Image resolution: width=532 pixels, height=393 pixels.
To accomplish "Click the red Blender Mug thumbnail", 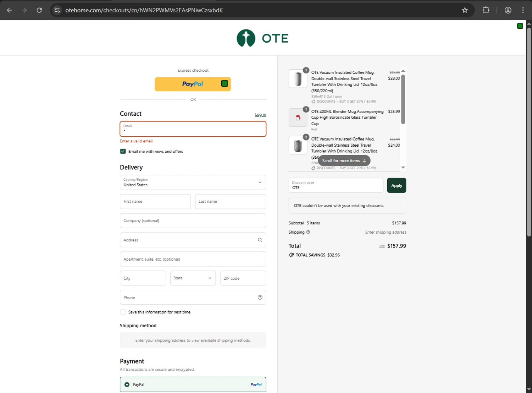I will pyautogui.click(x=298, y=118).
